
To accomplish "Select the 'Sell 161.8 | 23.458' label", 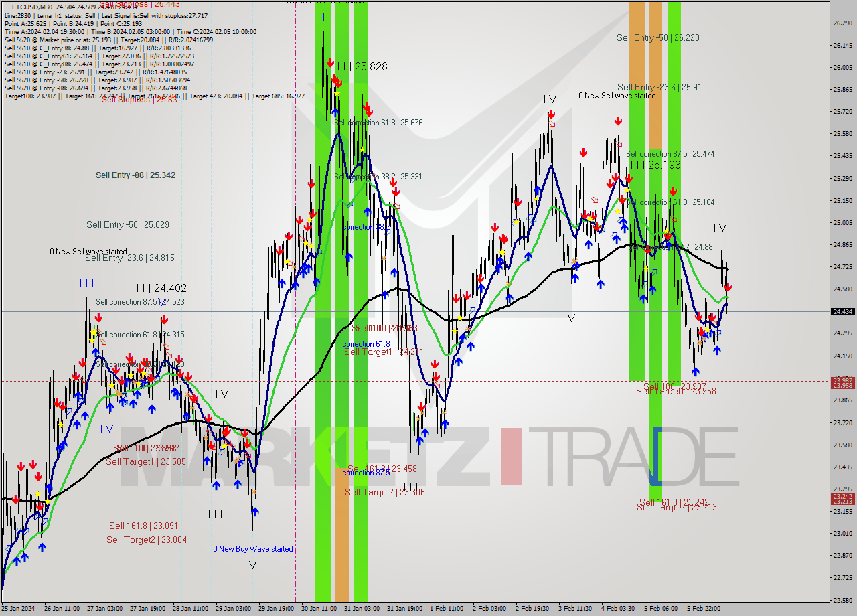I will click(382, 469).
